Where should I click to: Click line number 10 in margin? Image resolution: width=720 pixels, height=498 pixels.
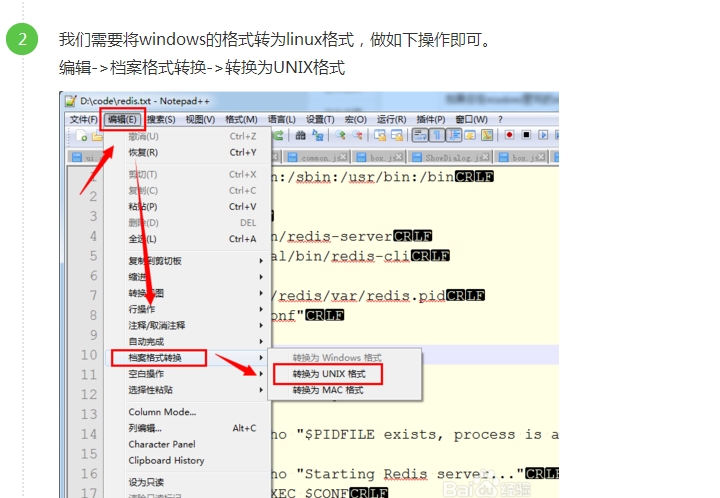coord(89,355)
